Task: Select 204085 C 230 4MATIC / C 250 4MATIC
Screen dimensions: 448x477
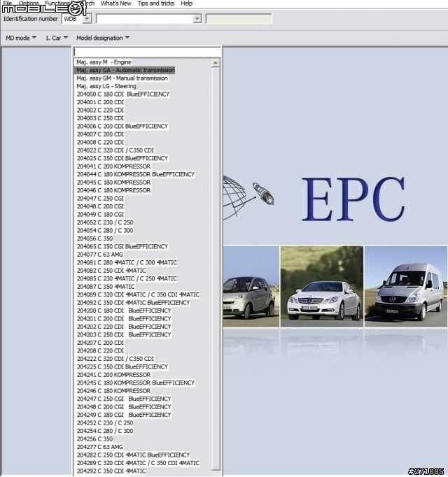Action: 127,278
